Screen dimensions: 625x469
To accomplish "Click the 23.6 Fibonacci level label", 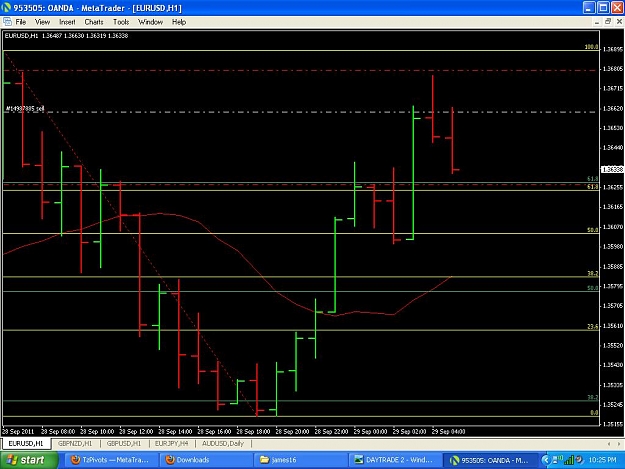I will (593, 326).
